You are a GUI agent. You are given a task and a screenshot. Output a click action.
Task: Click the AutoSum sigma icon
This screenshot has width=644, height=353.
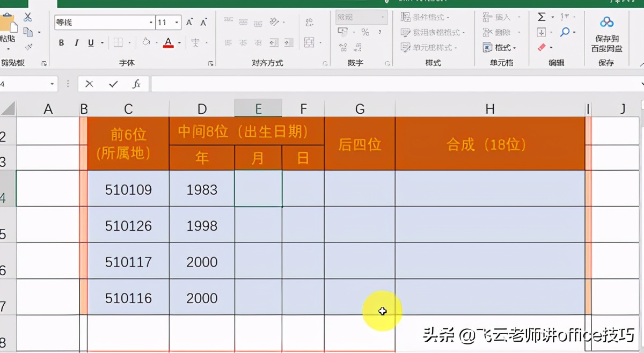[541, 17]
